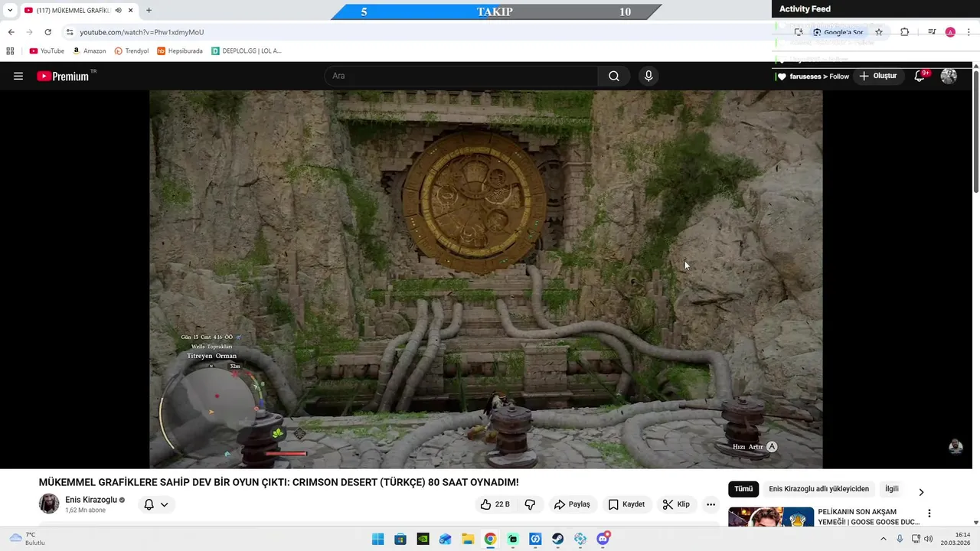The height and width of the screenshot is (551, 980).
Task: Click the video title text
Action: (x=279, y=482)
